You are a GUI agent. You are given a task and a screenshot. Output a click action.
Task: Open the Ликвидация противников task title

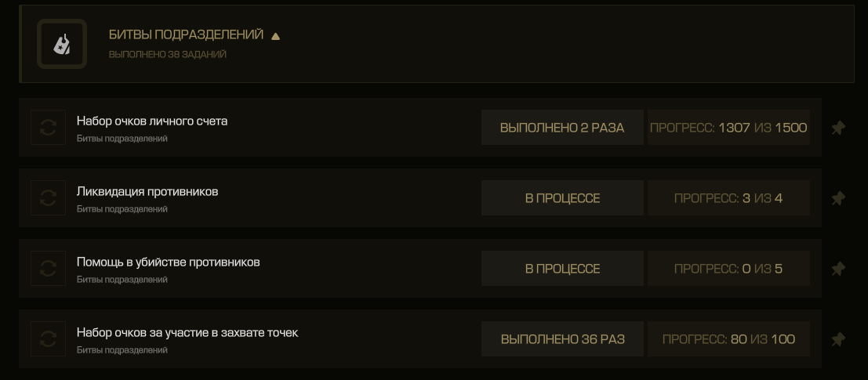[147, 191]
